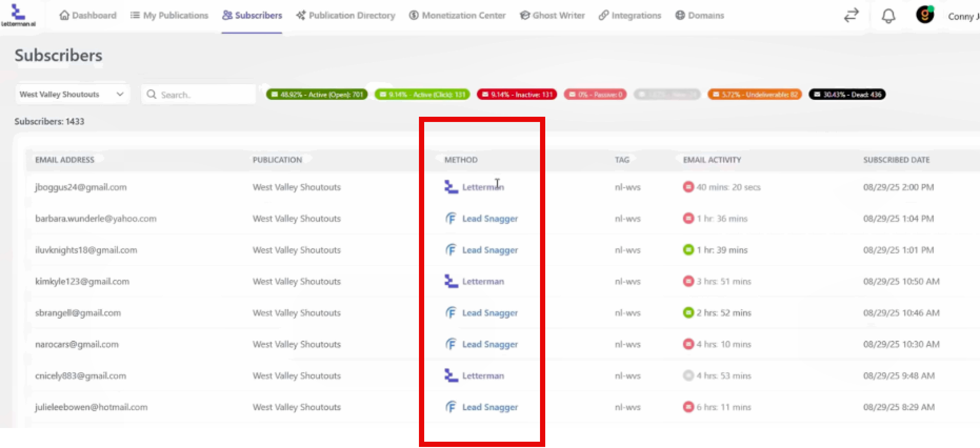Select julieleebowen@hotmail.com email
Viewport: 980px width, 448px height.
coord(91,408)
